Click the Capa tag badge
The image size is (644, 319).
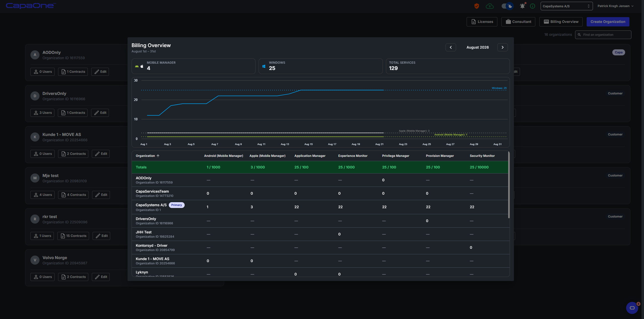coord(619,52)
